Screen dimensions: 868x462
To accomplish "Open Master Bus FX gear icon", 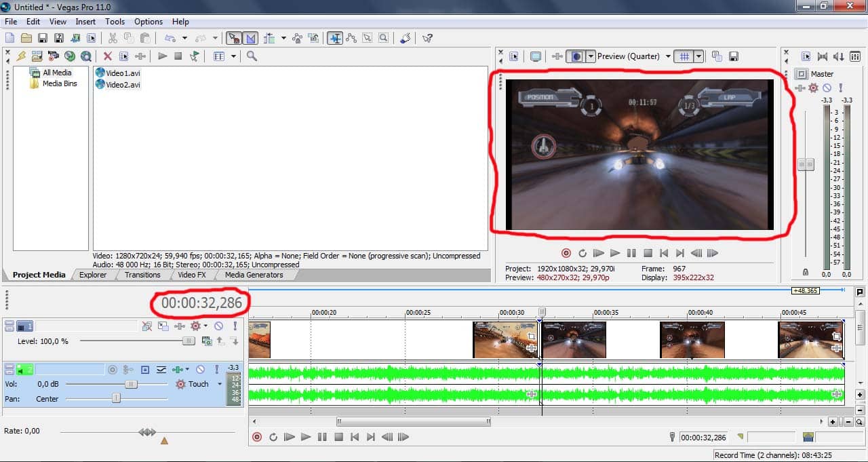I will [813, 88].
